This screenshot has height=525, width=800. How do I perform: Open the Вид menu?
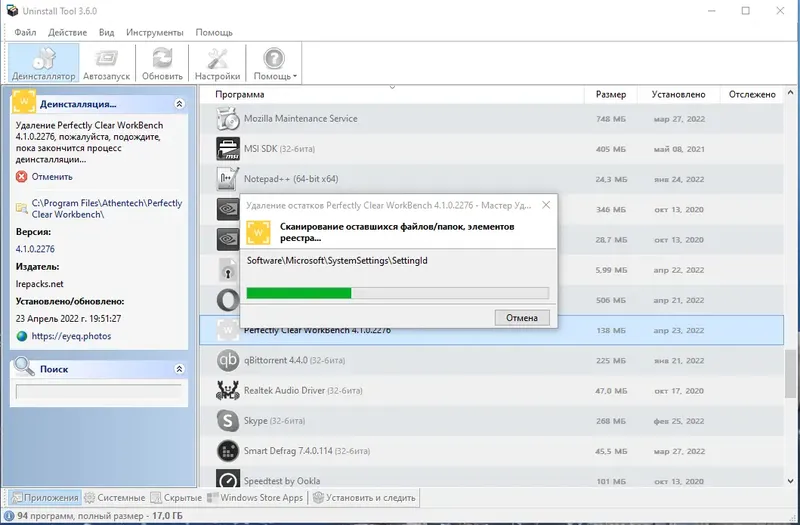click(107, 32)
